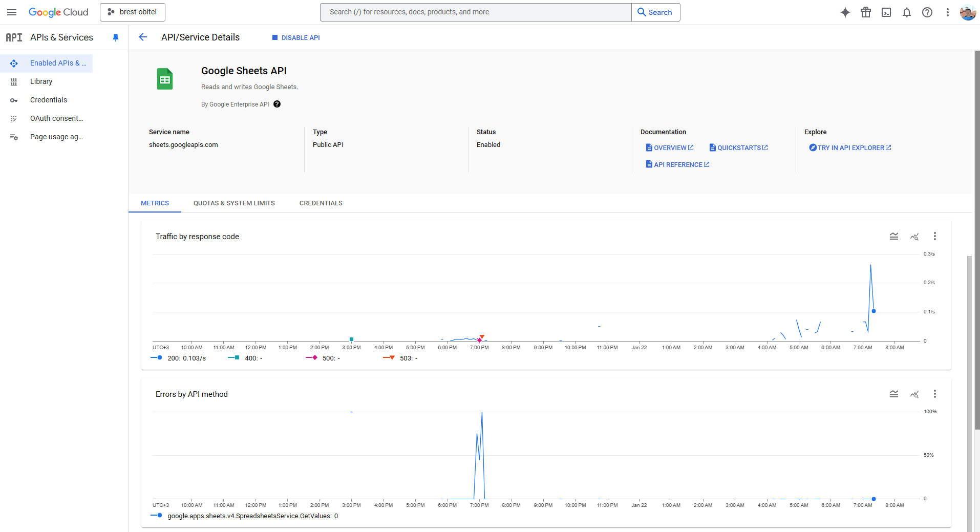The width and height of the screenshot is (980, 532).
Task: Open the API REFERENCE link
Action: pyautogui.click(x=677, y=164)
